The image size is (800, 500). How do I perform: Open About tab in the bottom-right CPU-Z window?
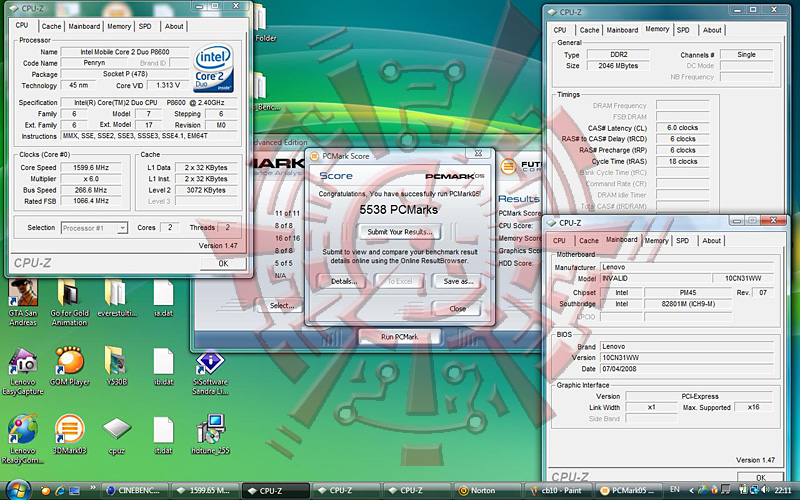click(x=712, y=240)
